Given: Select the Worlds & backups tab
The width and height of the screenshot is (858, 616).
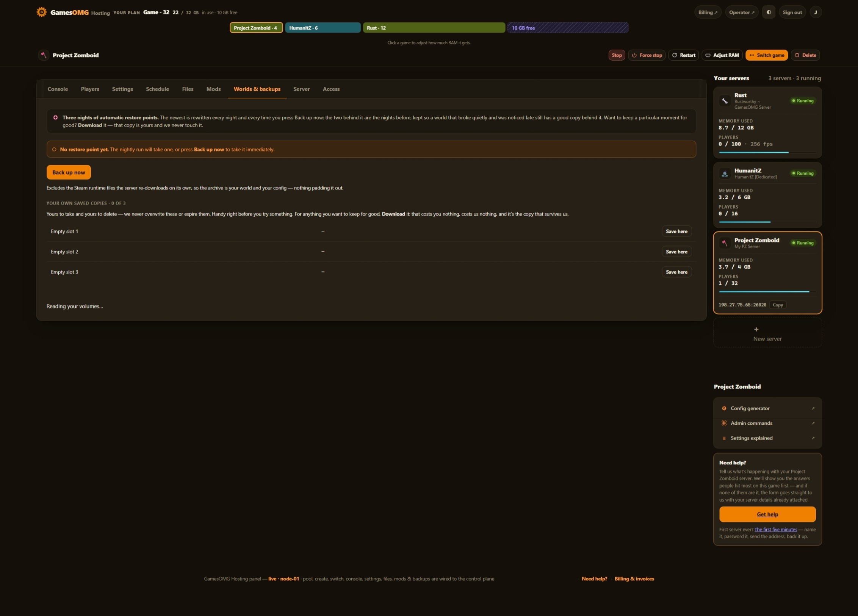Looking at the screenshot, I should (x=257, y=89).
